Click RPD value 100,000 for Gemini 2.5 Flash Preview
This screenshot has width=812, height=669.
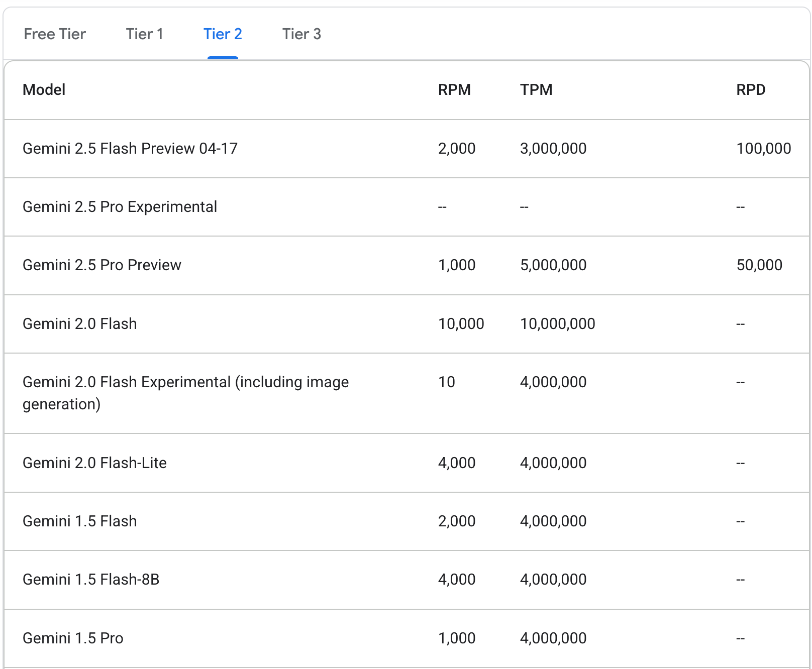point(764,149)
